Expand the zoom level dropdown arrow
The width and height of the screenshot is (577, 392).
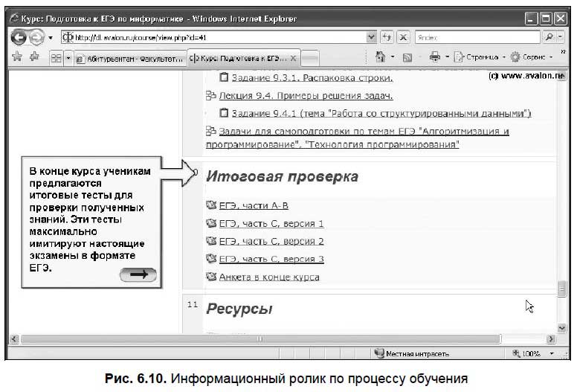click(x=552, y=354)
